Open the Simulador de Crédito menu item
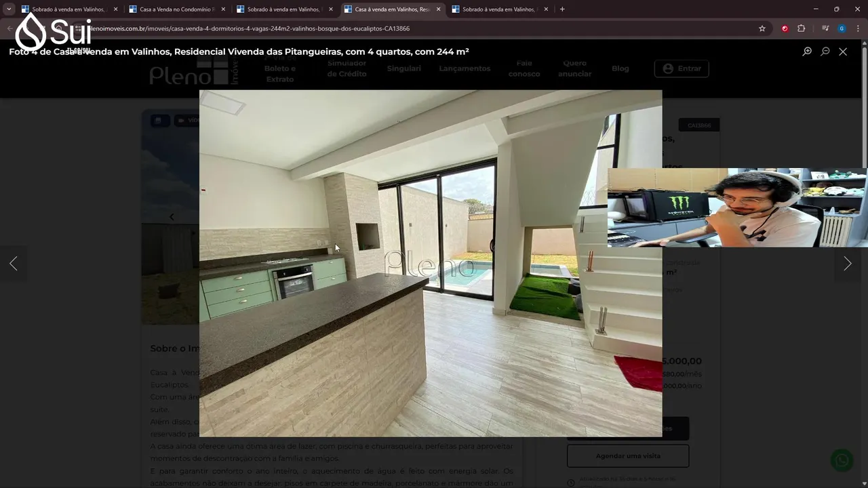Viewport: 868px width, 488px height. pyautogui.click(x=347, y=68)
